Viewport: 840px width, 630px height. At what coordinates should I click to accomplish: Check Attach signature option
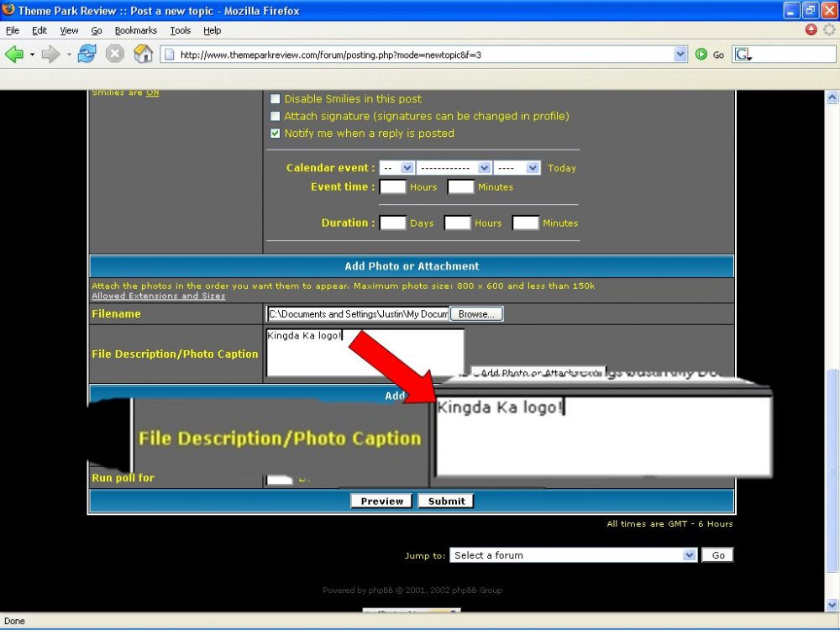click(x=275, y=117)
